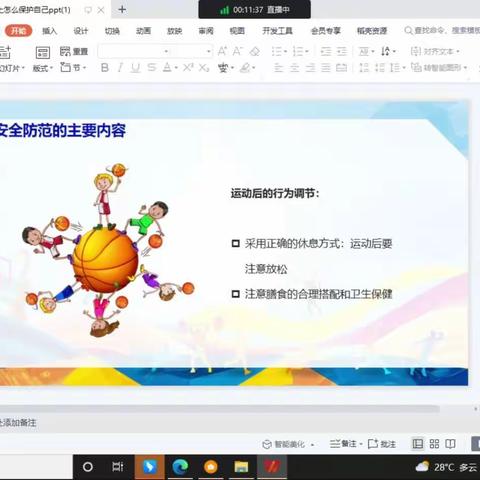This screenshot has width=480, height=480.
Task: Click the 注意膳食的合理搭配 bullet text
Action: 318,294
